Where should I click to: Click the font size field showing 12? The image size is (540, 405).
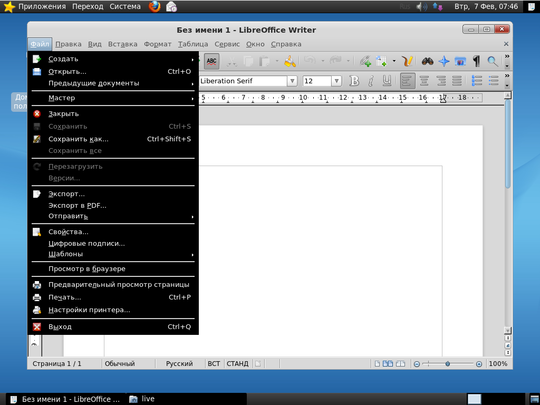point(317,81)
